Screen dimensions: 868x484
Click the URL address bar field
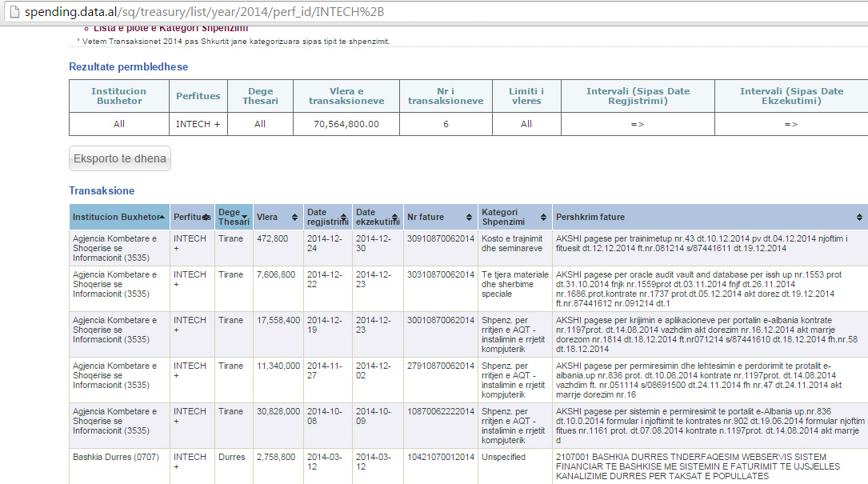pos(320,13)
